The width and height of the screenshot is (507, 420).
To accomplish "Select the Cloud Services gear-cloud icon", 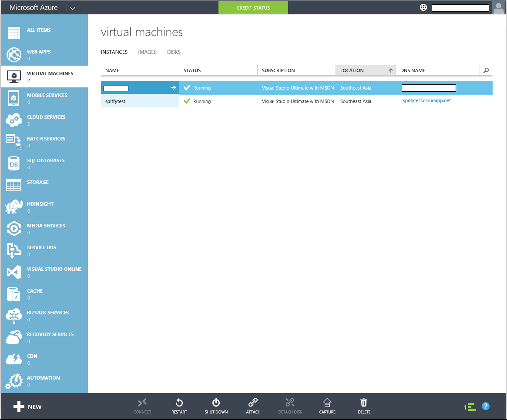I will (14, 120).
